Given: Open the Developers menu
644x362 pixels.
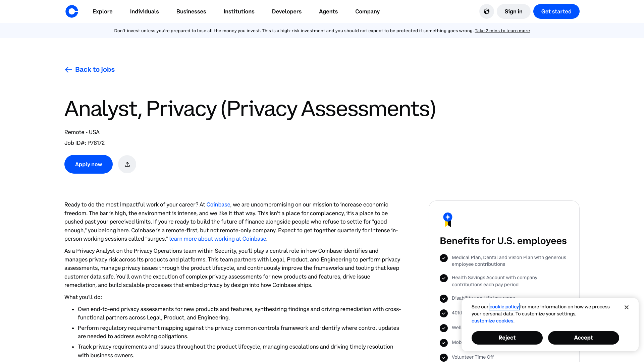Looking at the screenshot, I should click(x=287, y=11).
